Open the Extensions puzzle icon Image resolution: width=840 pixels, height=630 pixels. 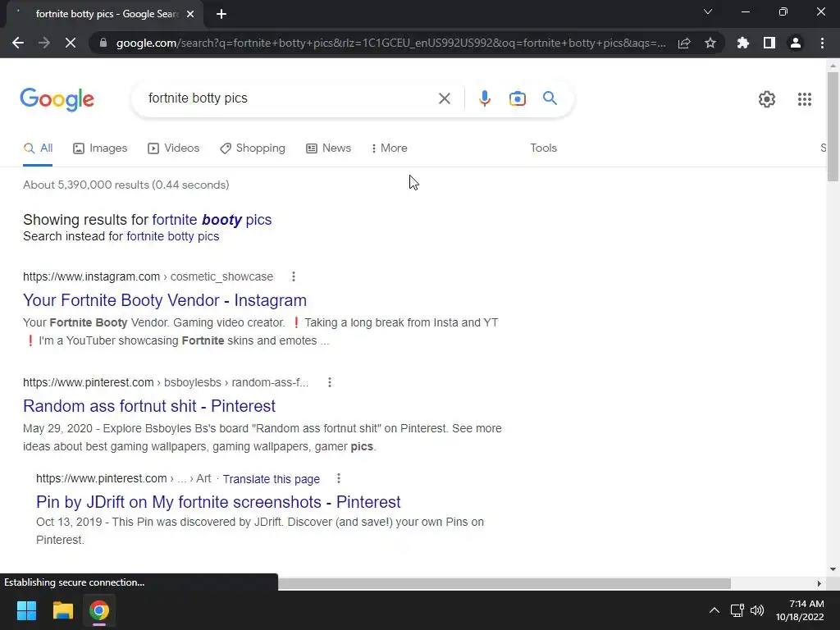click(742, 43)
